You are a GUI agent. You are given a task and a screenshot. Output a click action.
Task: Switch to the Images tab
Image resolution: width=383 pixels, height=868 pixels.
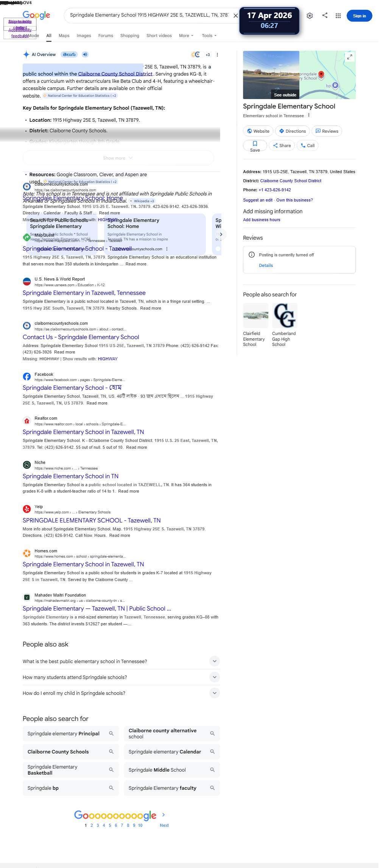coord(84,36)
